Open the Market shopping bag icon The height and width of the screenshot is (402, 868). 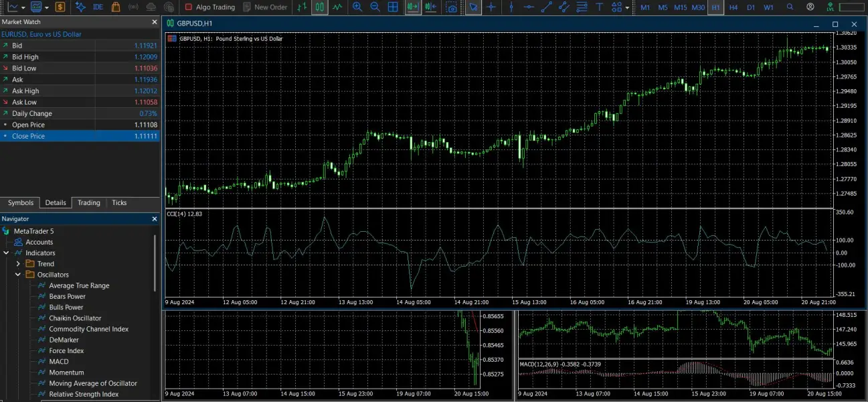(x=116, y=7)
